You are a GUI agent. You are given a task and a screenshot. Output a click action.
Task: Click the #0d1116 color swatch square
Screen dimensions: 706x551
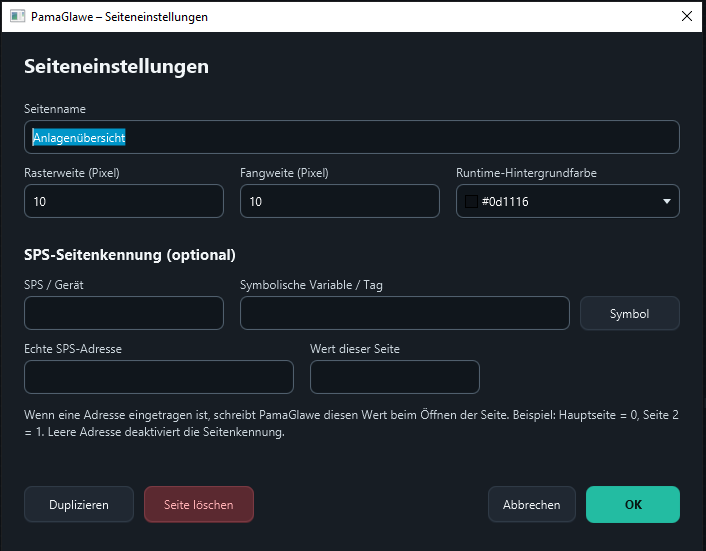coord(471,201)
